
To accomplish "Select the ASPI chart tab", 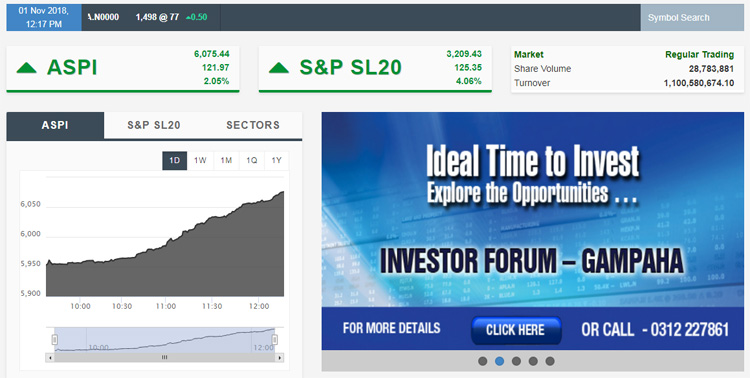I will click(55, 125).
